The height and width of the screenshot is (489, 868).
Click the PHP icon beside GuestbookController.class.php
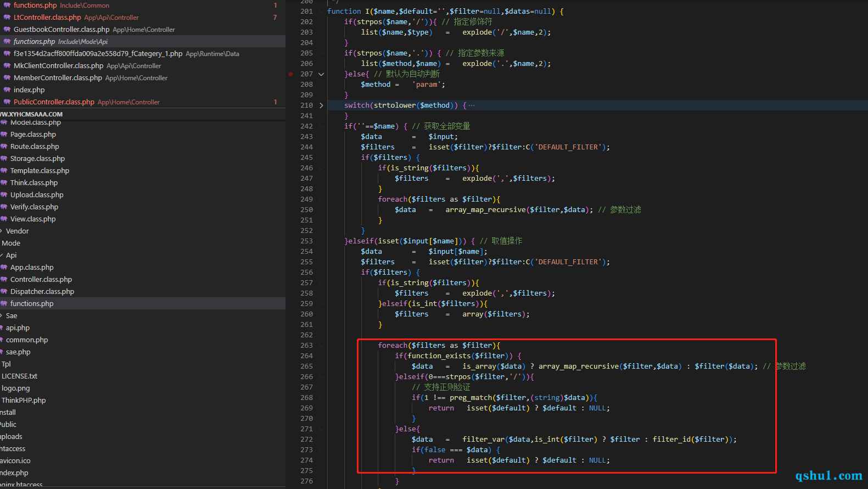tap(7, 29)
